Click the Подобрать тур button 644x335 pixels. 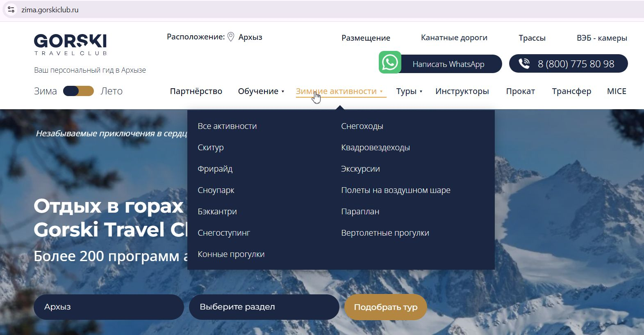point(386,307)
